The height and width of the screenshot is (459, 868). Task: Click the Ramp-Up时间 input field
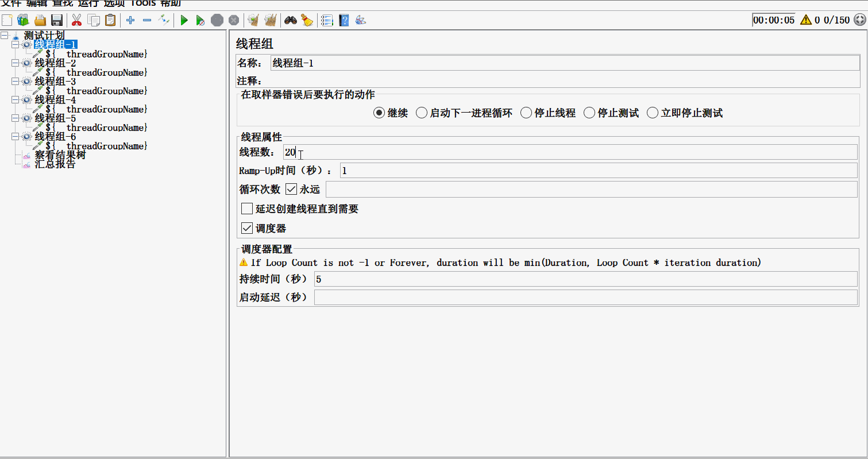pyautogui.click(x=599, y=171)
